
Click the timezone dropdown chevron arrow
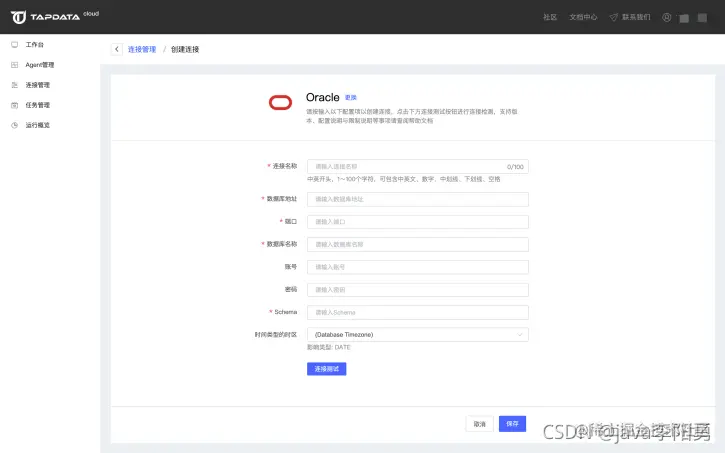520,335
